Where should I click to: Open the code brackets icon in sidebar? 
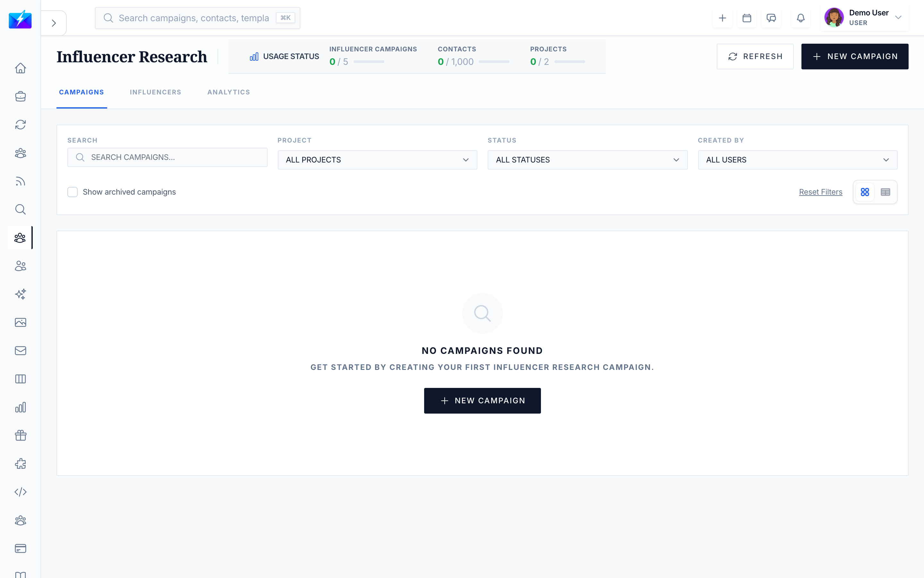click(x=20, y=492)
